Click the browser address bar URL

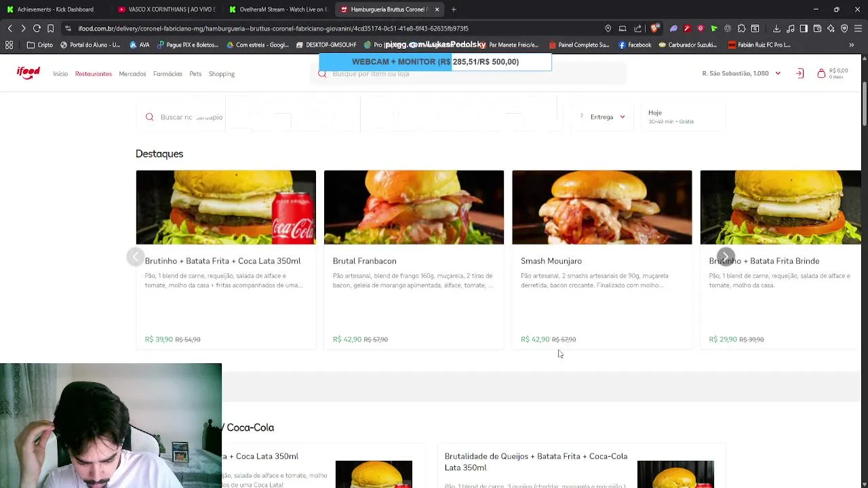point(273,28)
